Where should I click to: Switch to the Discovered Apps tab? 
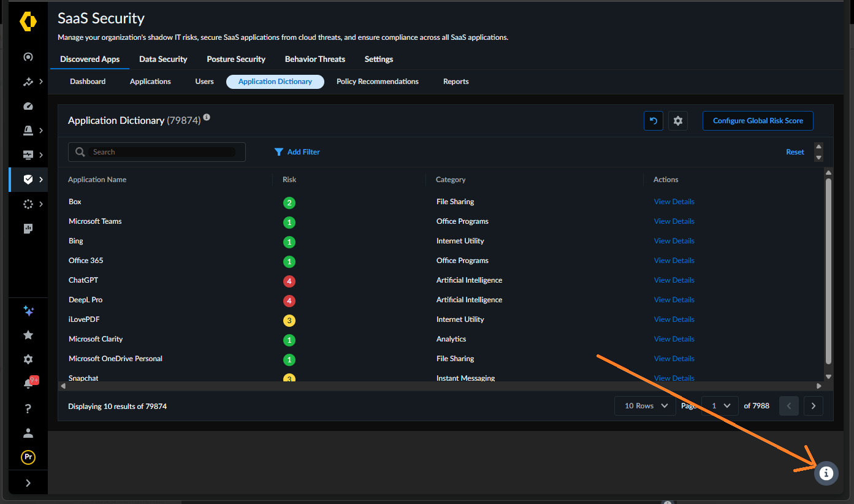[90, 59]
